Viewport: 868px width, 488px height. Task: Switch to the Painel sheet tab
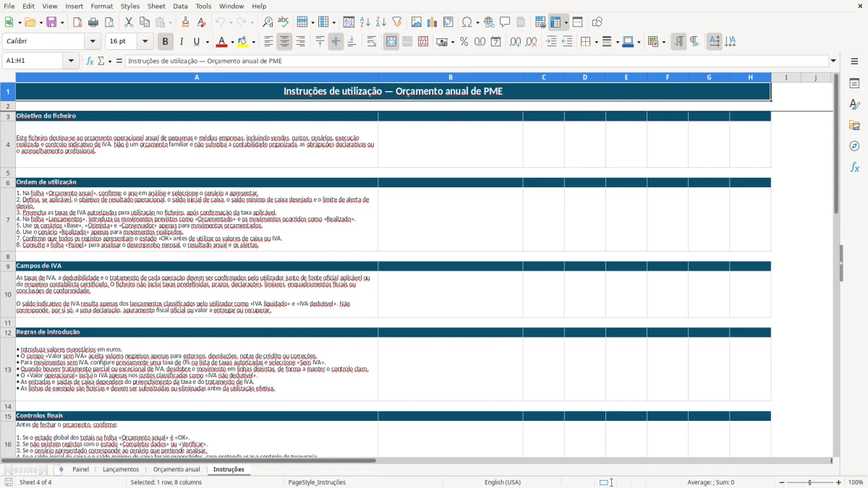(x=80, y=469)
